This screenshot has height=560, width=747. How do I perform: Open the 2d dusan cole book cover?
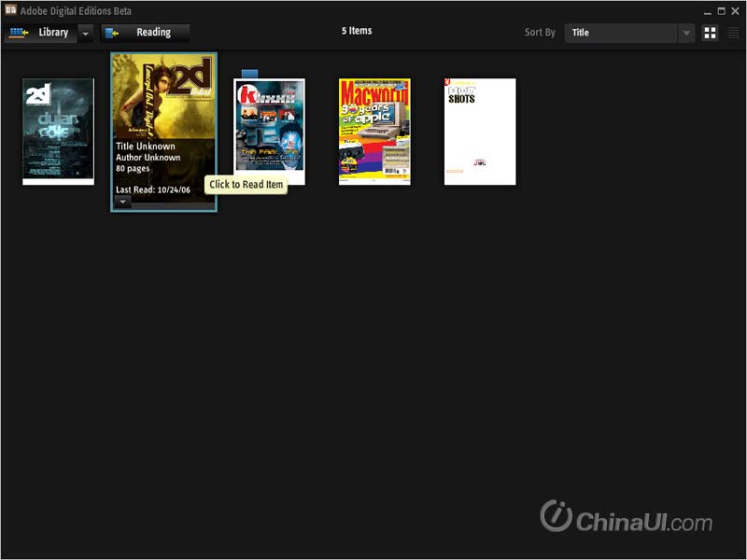[x=58, y=132]
